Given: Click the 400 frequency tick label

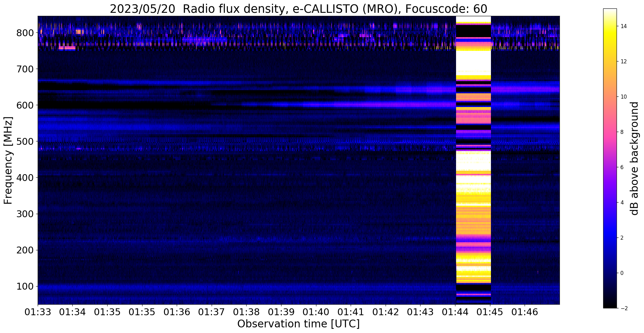Looking at the screenshot, I should [x=25, y=177].
